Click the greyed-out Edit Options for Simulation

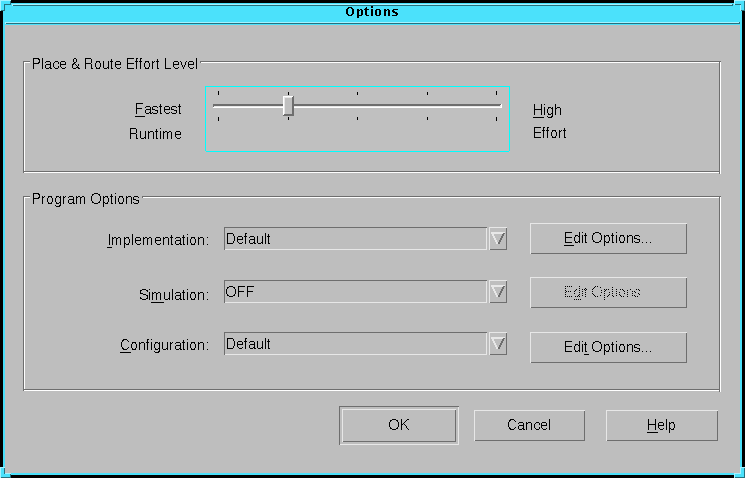[x=608, y=292]
